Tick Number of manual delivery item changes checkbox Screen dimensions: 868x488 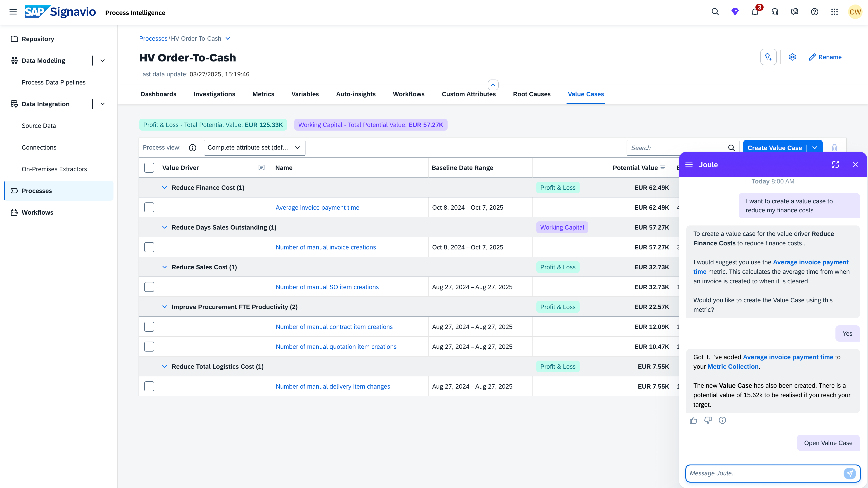149,386
